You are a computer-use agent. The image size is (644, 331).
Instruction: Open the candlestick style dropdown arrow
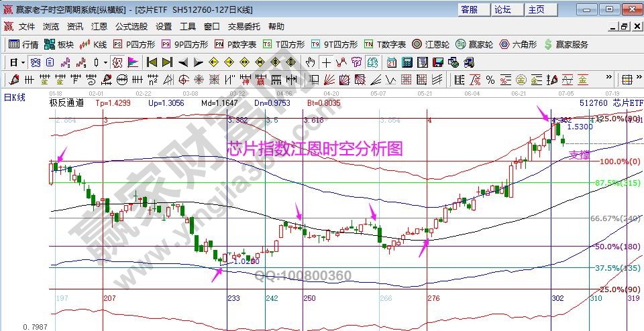[104, 62]
